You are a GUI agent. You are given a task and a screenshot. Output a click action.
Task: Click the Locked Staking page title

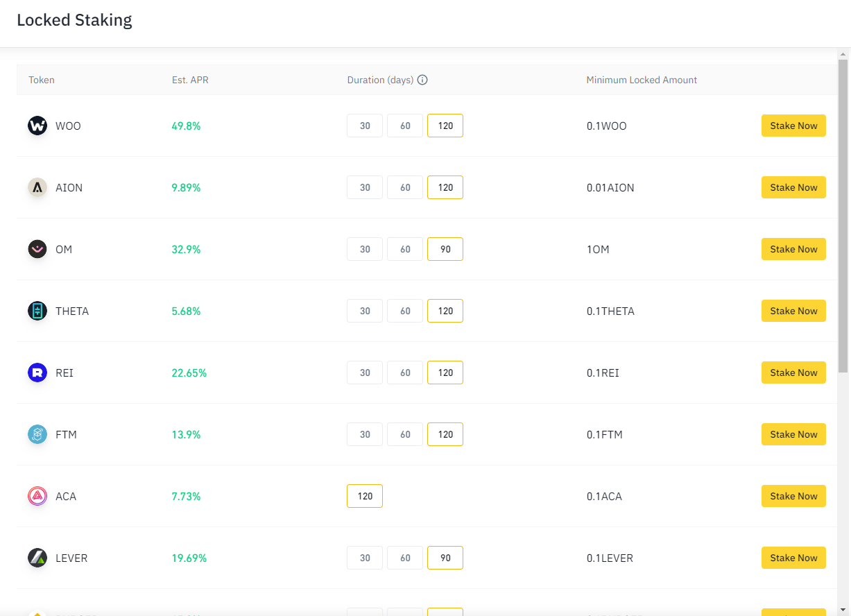74,20
